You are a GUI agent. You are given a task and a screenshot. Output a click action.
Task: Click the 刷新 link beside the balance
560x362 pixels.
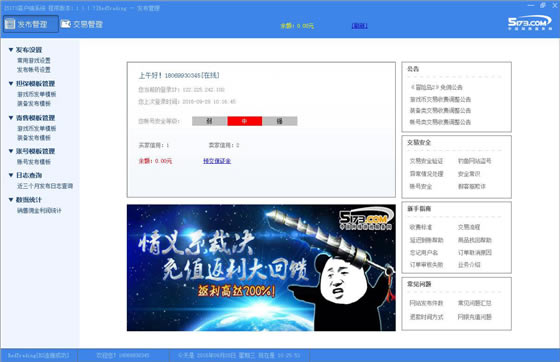[359, 26]
